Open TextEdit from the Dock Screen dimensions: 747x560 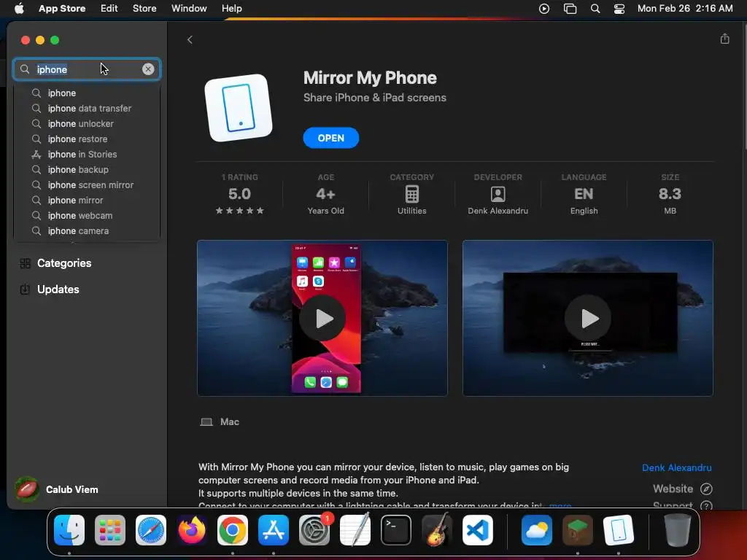click(355, 530)
